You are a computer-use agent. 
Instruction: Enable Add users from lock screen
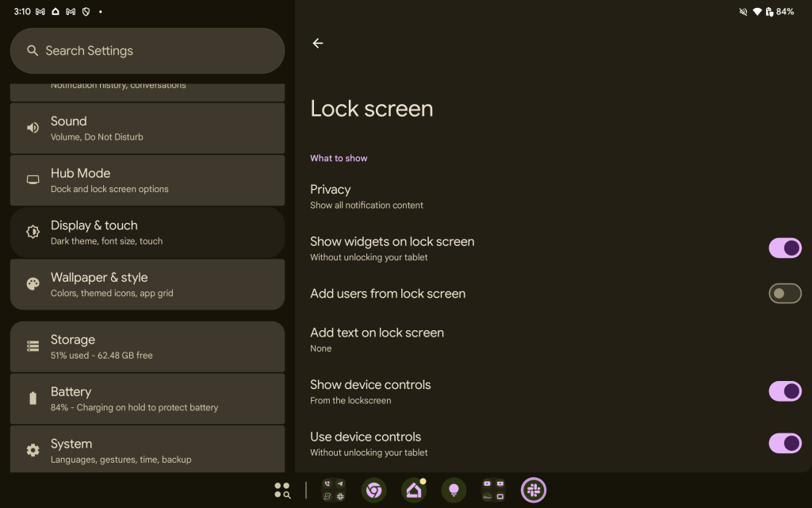pos(784,294)
